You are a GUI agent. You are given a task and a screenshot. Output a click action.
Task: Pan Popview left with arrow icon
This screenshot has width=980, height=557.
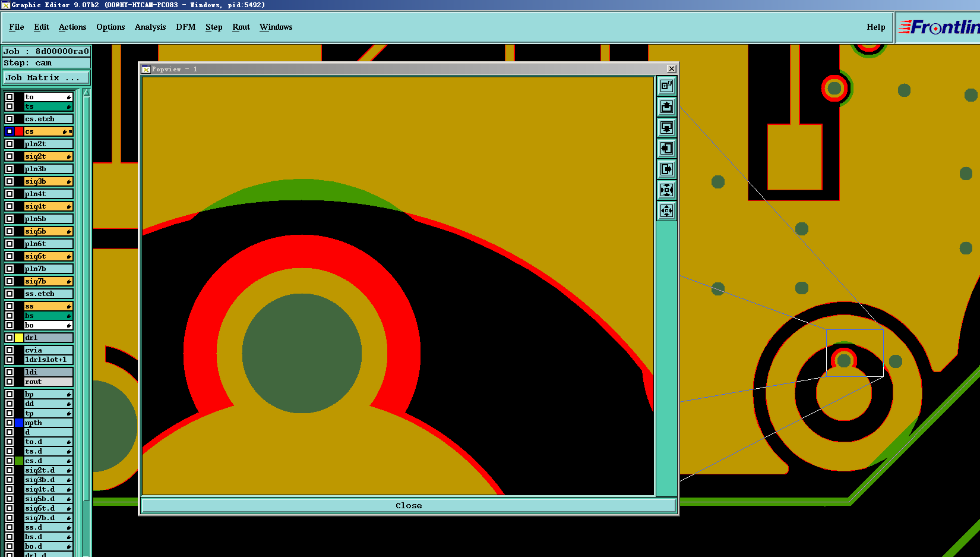tap(666, 149)
